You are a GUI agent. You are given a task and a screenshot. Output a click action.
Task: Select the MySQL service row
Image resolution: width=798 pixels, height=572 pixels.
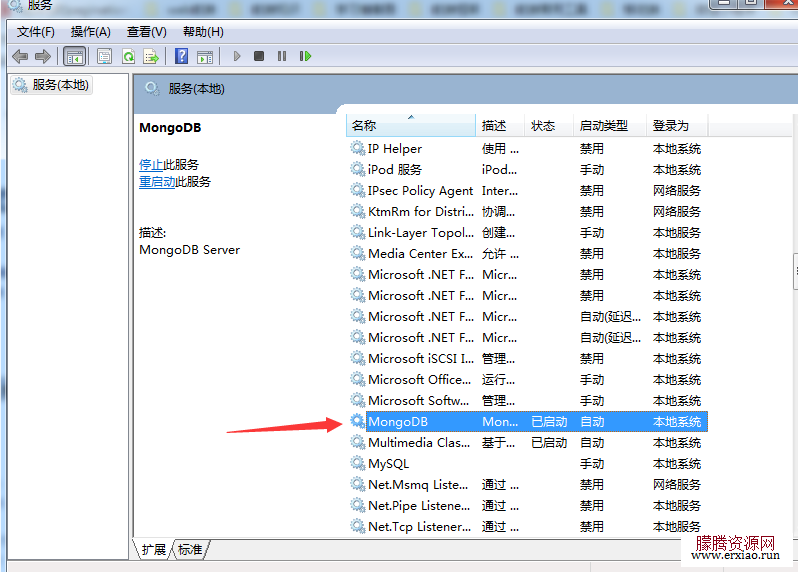(527, 464)
